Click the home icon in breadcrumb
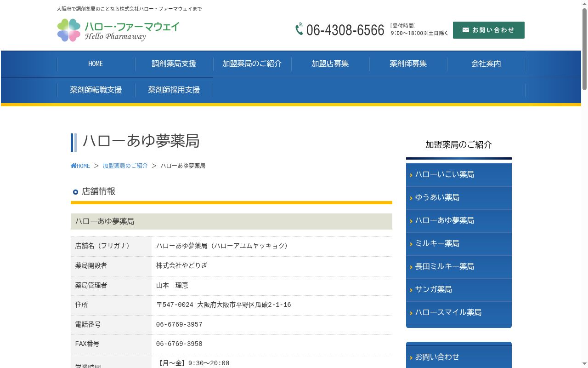This screenshot has height=368, width=588. [x=73, y=166]
